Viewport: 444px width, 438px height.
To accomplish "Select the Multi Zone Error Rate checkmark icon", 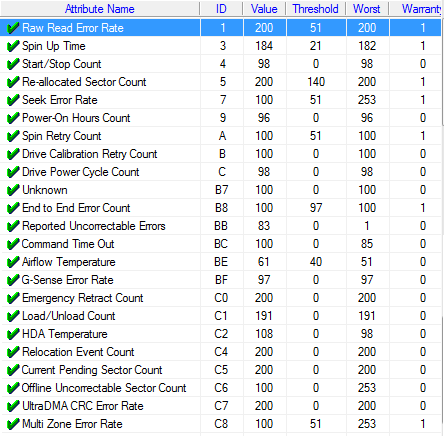I will (13, 424).
